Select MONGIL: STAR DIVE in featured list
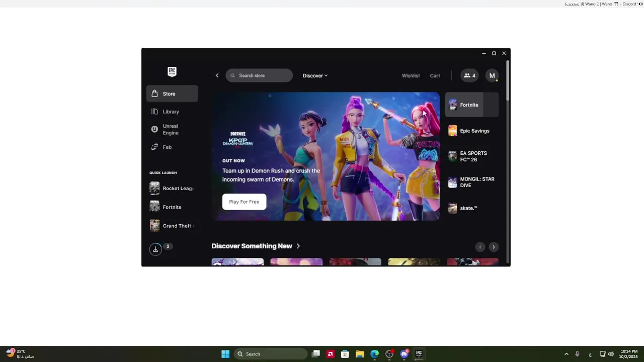This screenshot has width=644, height=362. tap(472, 182)
